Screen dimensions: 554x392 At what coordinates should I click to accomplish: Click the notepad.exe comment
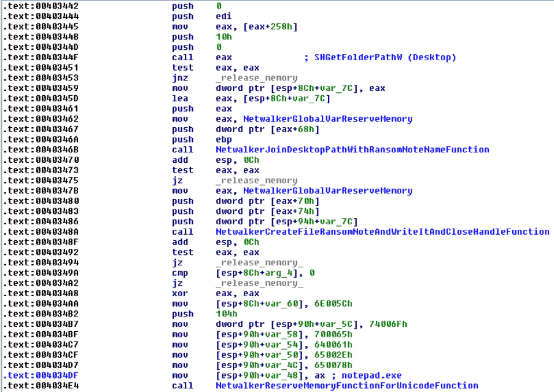pos(372,375)
